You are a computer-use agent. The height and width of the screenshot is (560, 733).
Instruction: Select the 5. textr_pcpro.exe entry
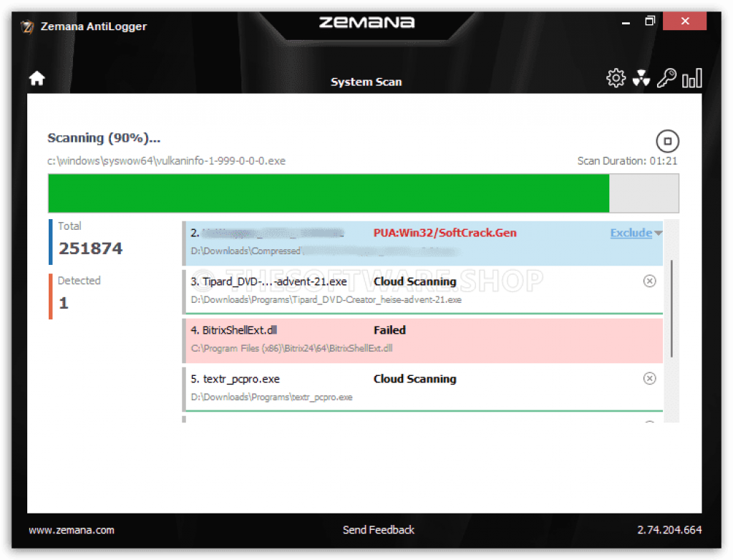pos(422,389)
